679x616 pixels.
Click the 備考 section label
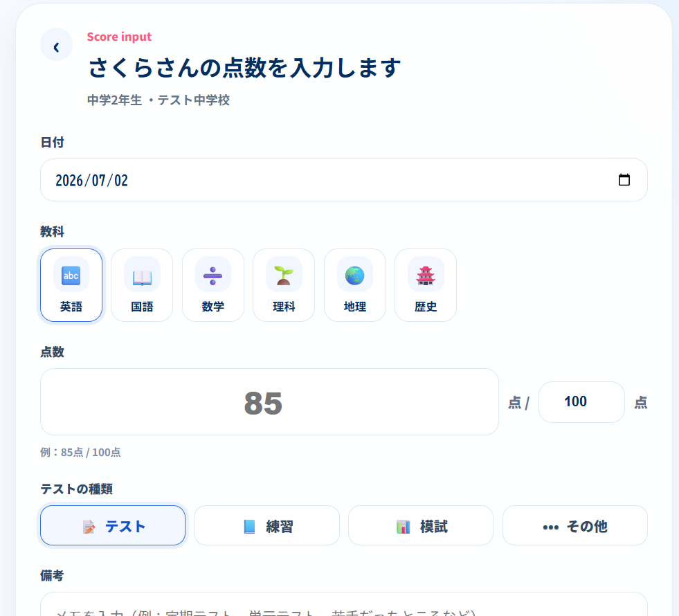pyautogui.click(x=53, y=576)
